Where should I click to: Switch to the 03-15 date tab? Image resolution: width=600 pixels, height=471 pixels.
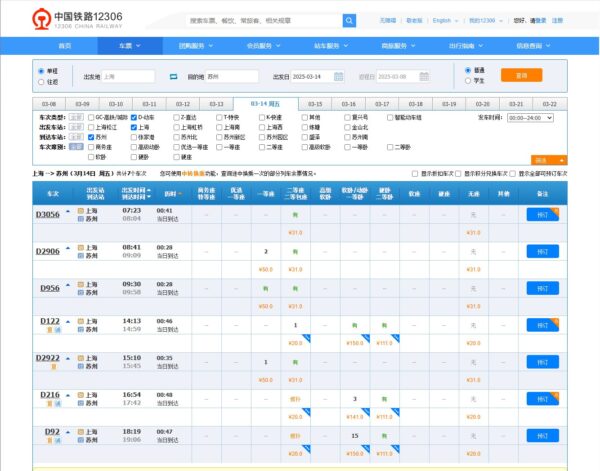coord(315,103)
